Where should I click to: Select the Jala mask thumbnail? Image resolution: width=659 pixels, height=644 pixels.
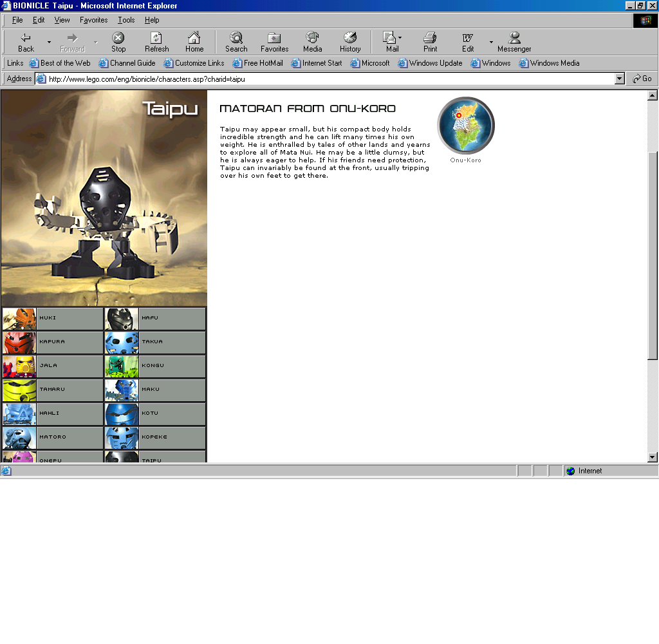point(19,366)
